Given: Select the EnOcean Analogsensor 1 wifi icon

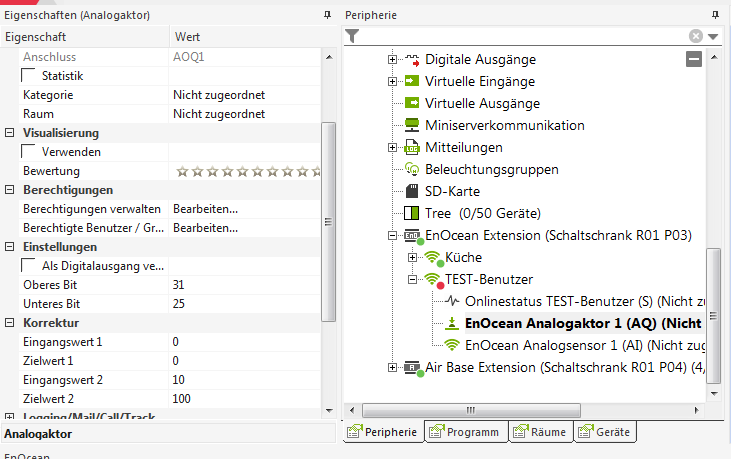Looking at the screenshot, I should click(452, 345).
